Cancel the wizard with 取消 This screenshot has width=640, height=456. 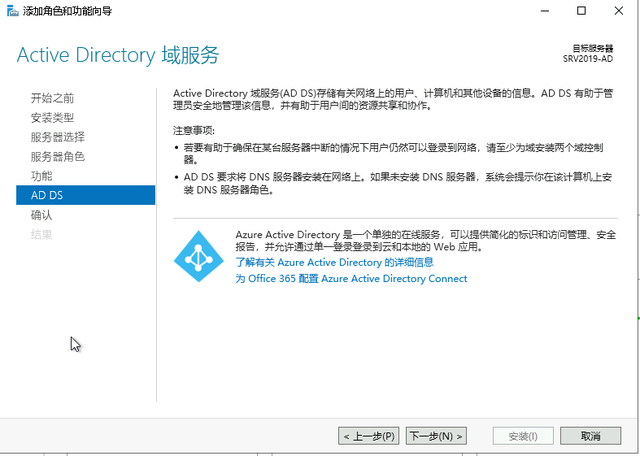pyautogui.click(x=591, y=436)
